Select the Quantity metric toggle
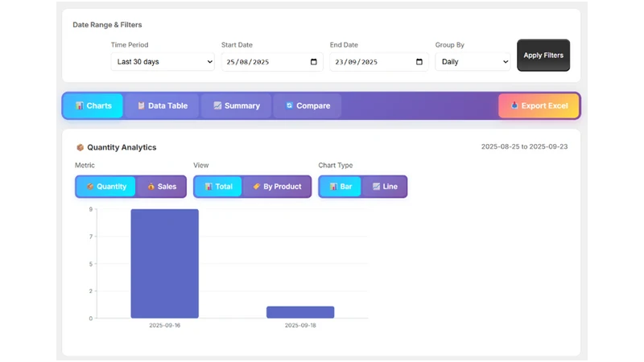 pos(106,187)
